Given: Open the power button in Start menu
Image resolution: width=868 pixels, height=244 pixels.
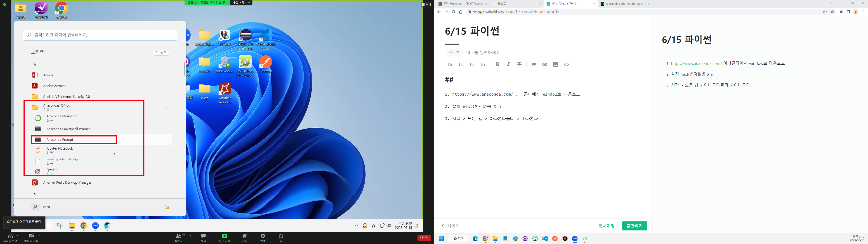Looking at the screenshot, I should pos(167,207).
